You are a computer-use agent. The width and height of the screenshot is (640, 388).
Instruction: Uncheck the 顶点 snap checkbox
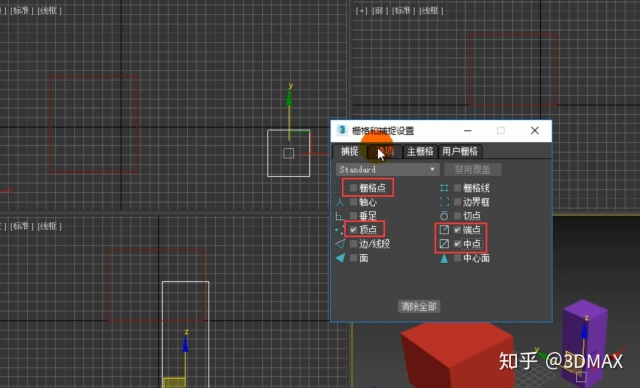point(353,230)
